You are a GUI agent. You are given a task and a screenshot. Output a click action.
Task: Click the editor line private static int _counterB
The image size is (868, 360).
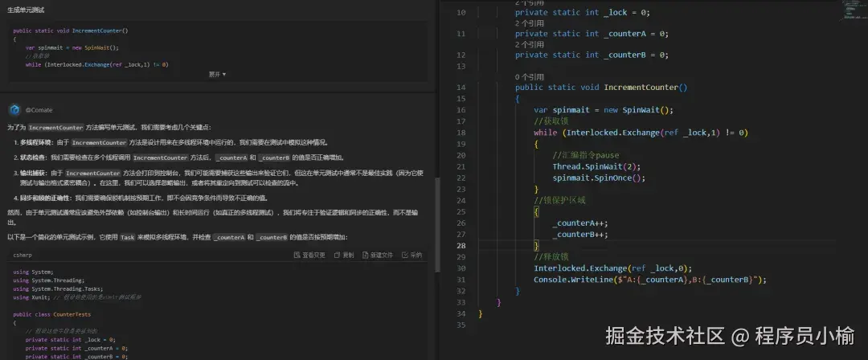(592, 55)
